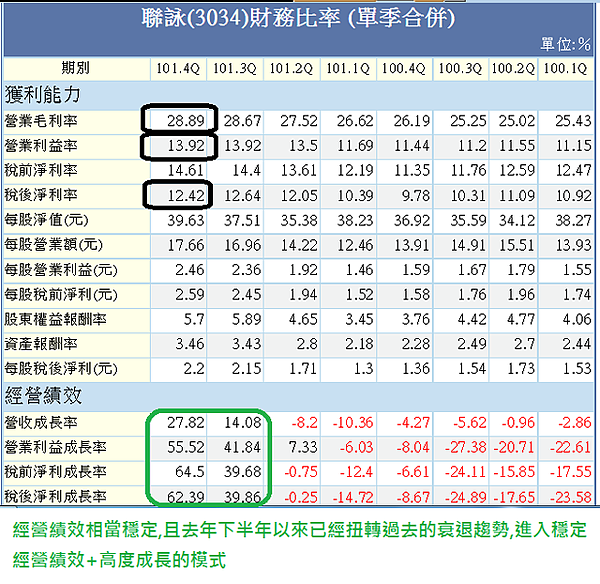Click the ROA value 3.46
The image size is (600, 584).
coord(190,344)
